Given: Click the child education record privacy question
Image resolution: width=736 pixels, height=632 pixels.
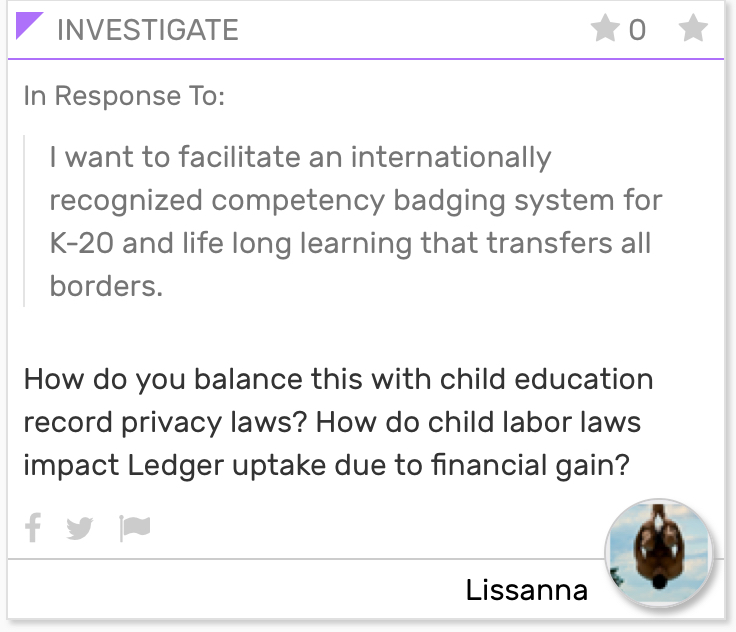Looking at the screenshot, I should (x=338, y=400).
